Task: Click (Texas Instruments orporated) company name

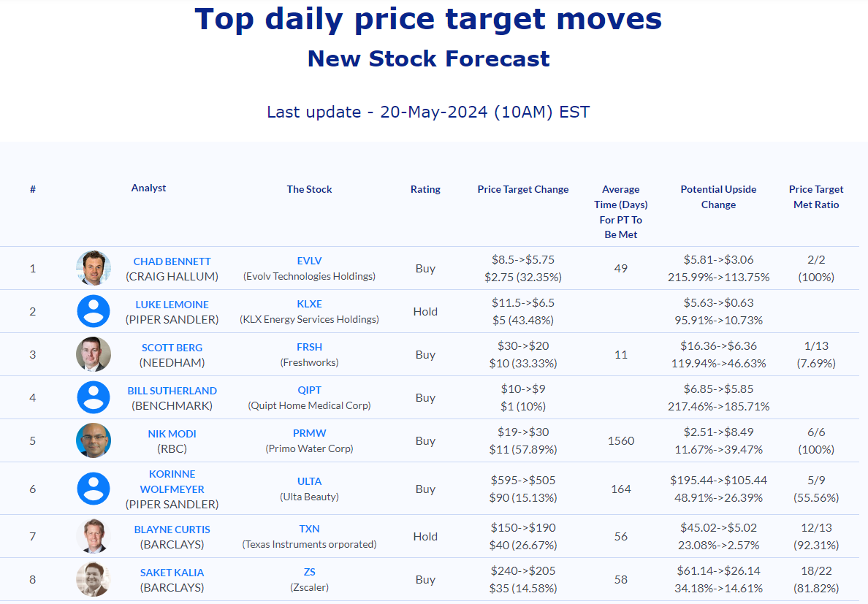Action: coord(310,544)
